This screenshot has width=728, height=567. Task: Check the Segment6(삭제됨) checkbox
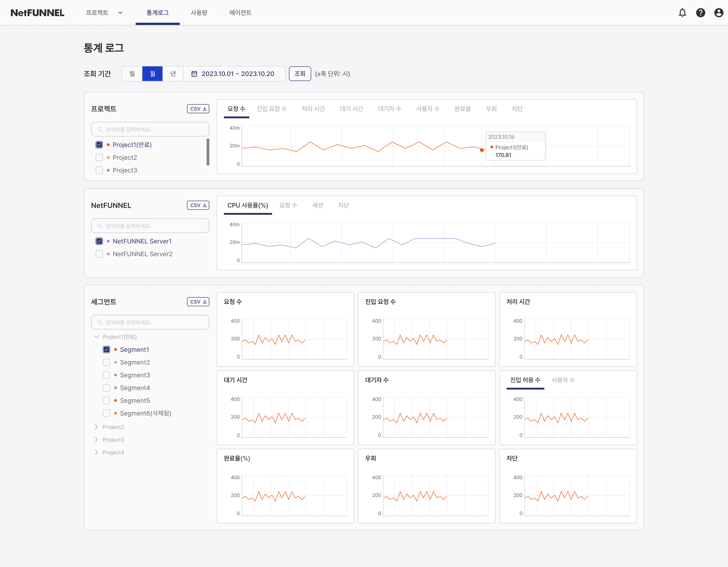click(106, 413)
